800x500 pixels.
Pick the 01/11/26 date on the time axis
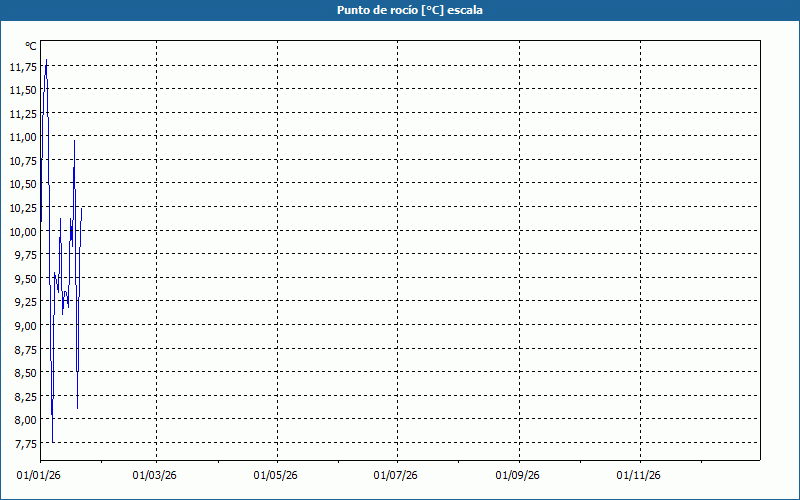(638, 475)
